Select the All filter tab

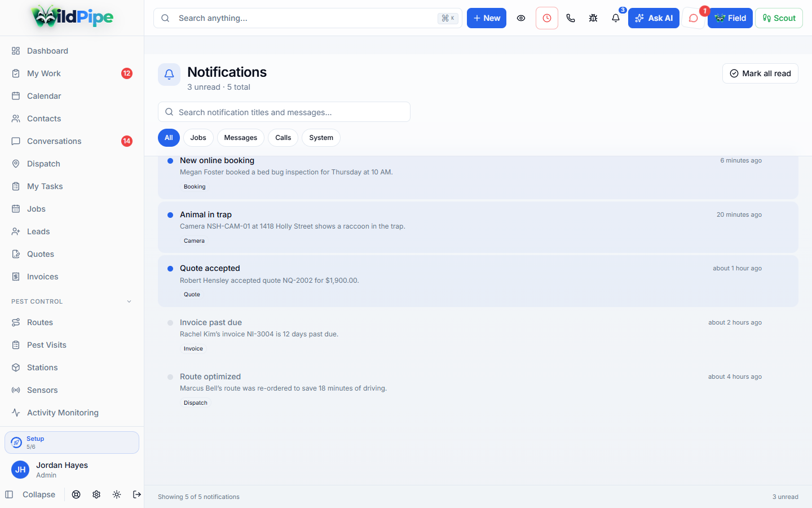169,138
